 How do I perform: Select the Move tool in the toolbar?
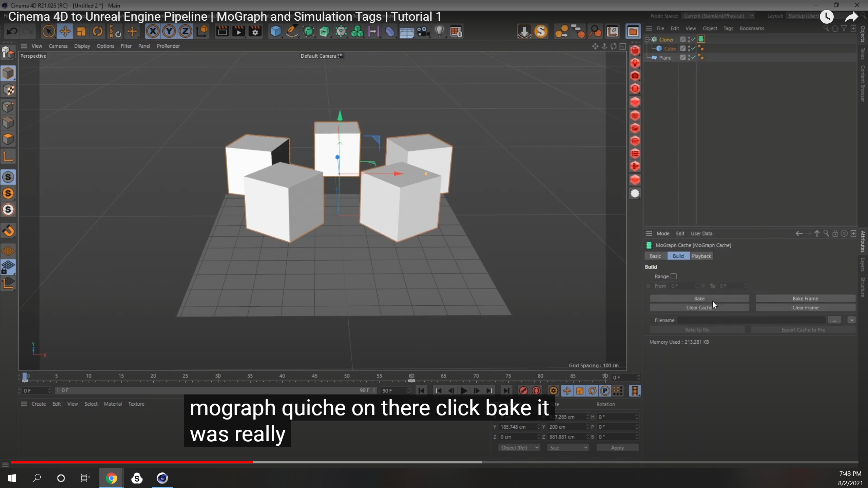point(65,31)
